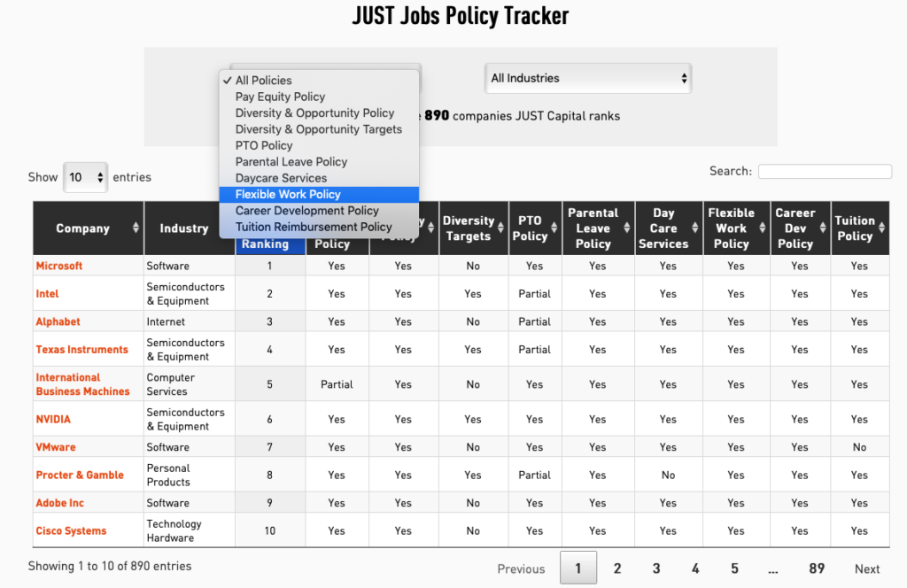Click Cisco Systems' Diversity Targets 'No' cell
Screen dimensions: 907x588
pos(473,530)
